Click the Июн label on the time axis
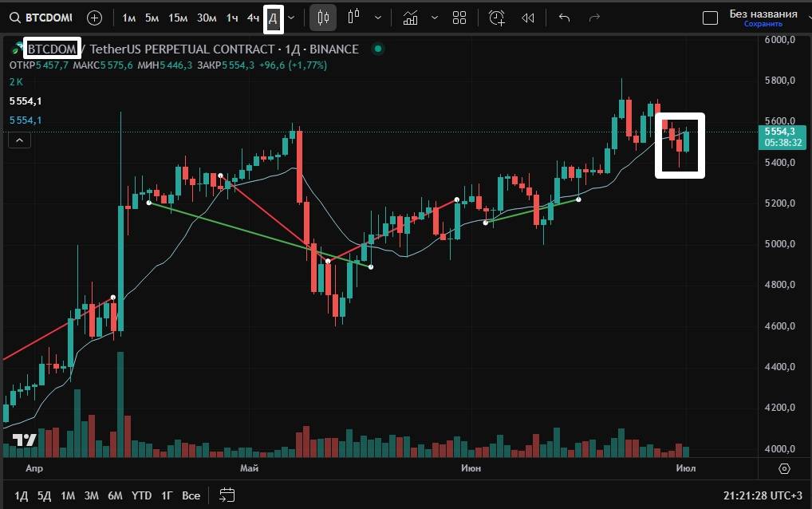This screenshot has height=509, width=812. (471, 468)
